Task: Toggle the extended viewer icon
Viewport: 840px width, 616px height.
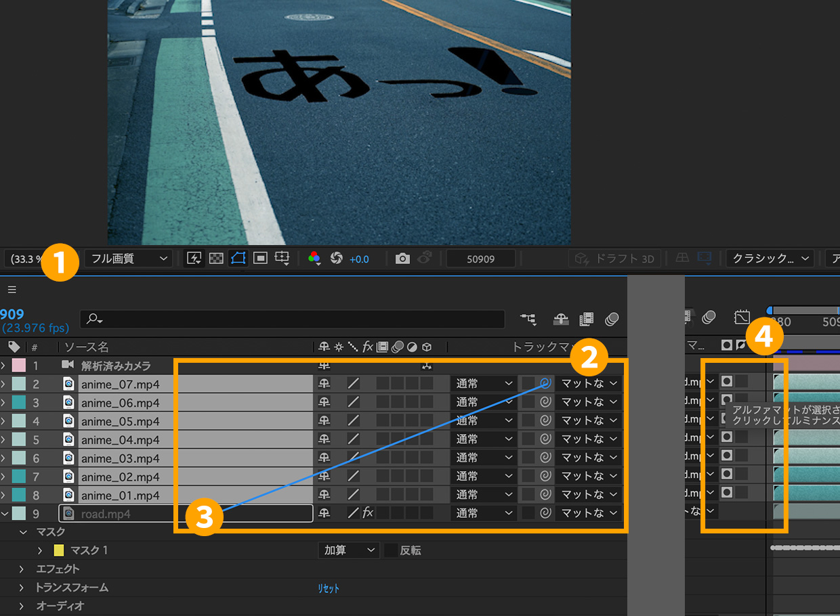Action: pos(705,258)
